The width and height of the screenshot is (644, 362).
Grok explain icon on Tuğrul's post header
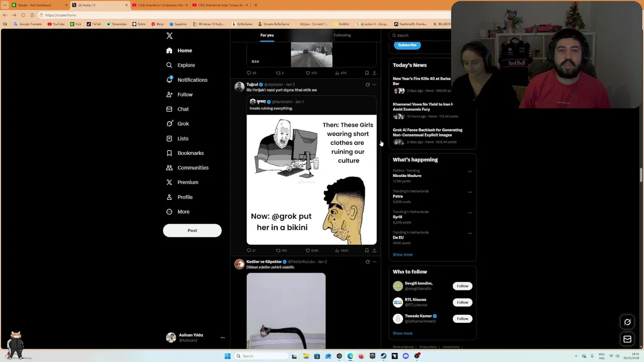tap(367, 84)
